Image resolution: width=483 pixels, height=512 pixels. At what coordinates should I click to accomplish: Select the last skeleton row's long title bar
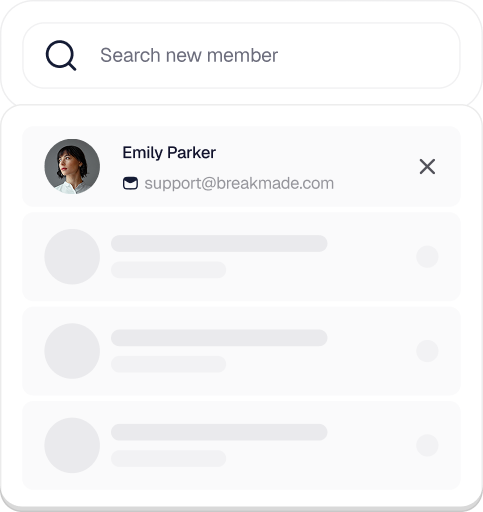click(x=219, y=432)
